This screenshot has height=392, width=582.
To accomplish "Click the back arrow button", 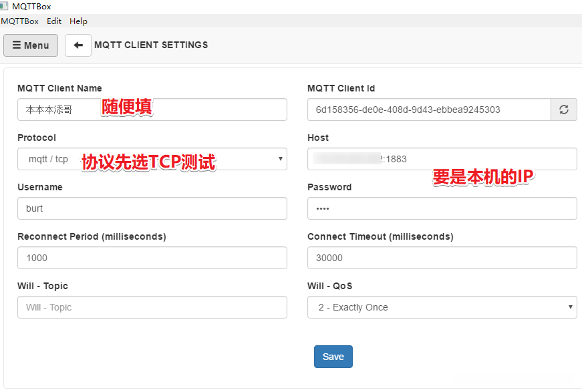I will [x=78, y=45].
